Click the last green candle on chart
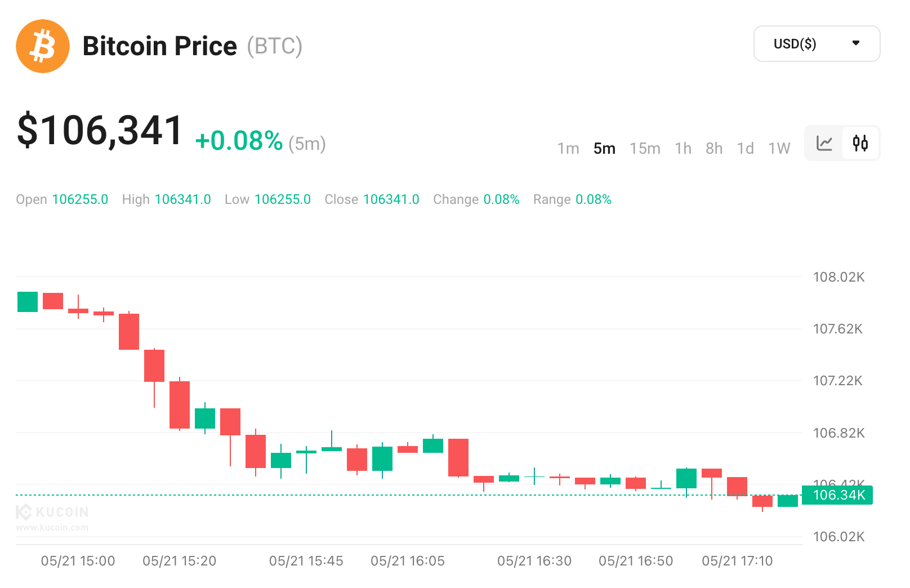Screen dimensions: 910x588 pyautogui.click(x=787, y=501)
